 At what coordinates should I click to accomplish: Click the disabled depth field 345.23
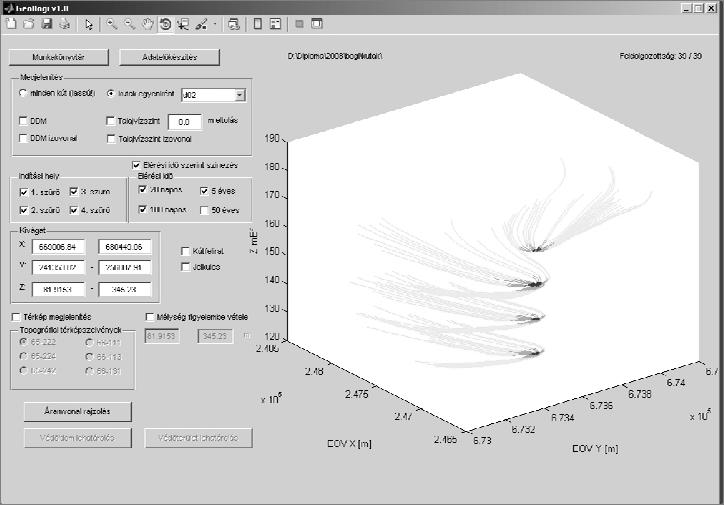click(215, 336)
